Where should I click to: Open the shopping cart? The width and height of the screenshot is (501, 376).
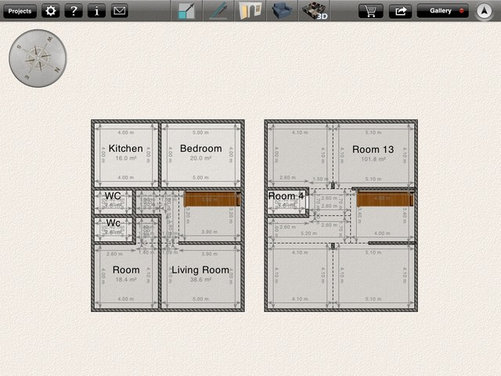tap(370, 11)
